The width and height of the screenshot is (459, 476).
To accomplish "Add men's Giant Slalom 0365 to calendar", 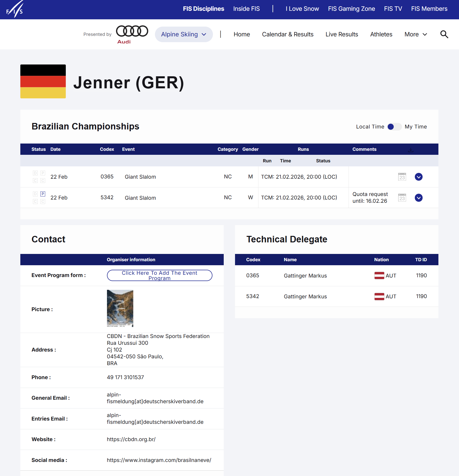I will (x=402, y=177).
